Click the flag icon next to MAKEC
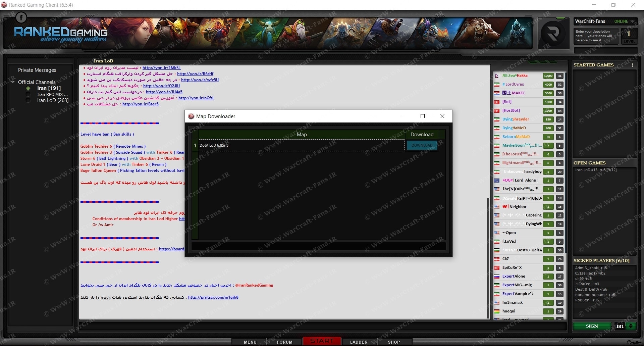The width and height of the screenshot is (644, 346). [x=497, y=93]
